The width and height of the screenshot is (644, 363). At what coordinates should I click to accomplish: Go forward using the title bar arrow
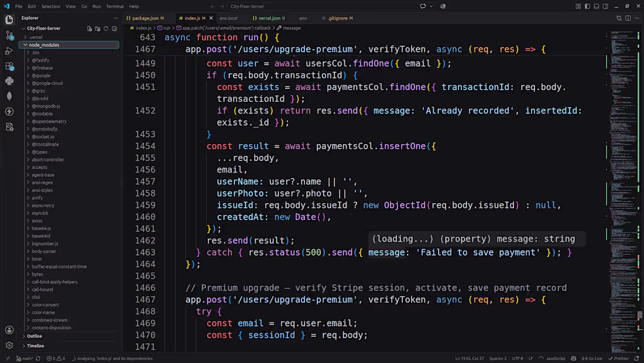(222, 6)
